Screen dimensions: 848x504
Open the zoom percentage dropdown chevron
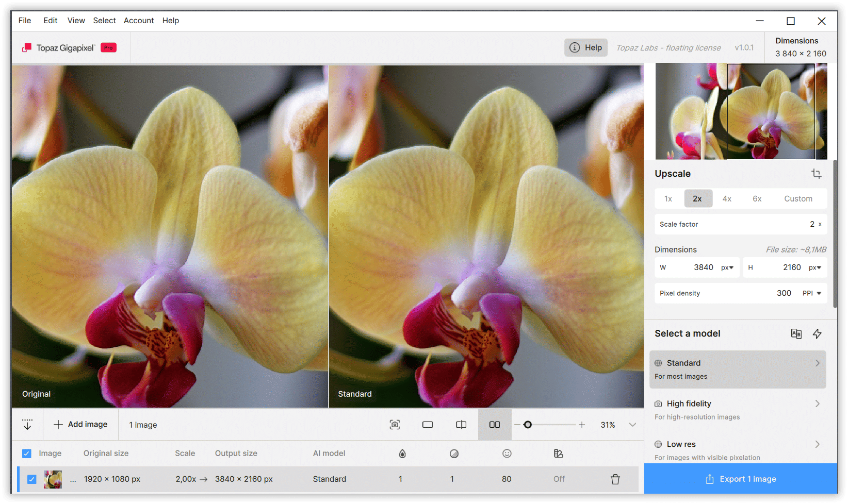pos(632,425)
